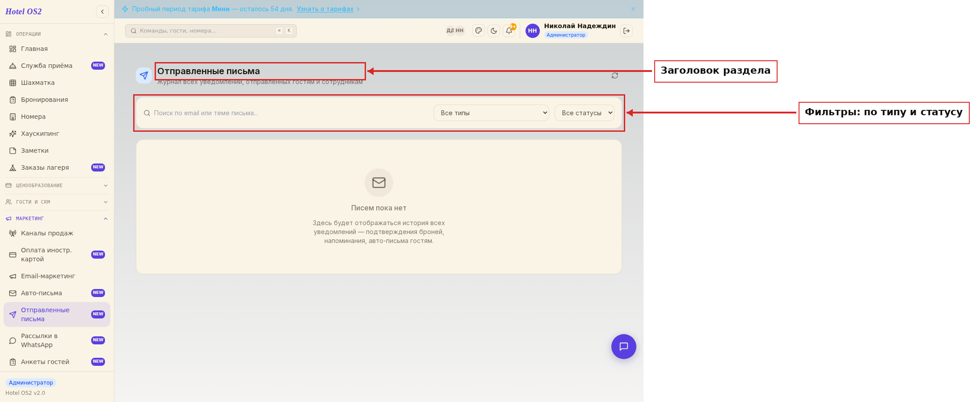Collapse sidebar with the chevron button

102,12
